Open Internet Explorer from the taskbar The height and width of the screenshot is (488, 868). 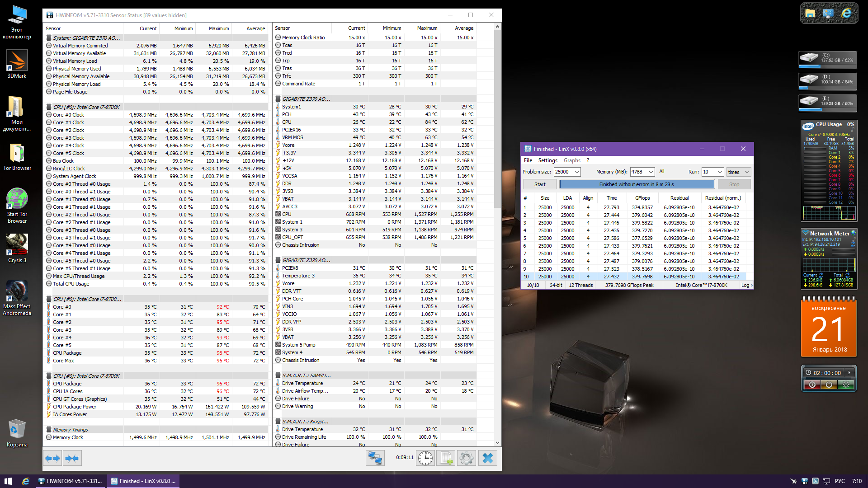pyautogui.click(x=26, y=481)
